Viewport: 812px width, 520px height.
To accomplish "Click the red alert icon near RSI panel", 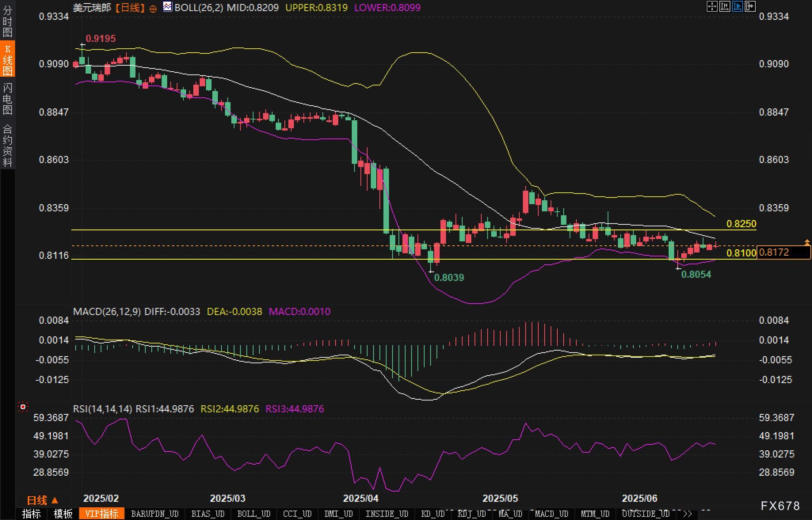I will coord(23,407).
